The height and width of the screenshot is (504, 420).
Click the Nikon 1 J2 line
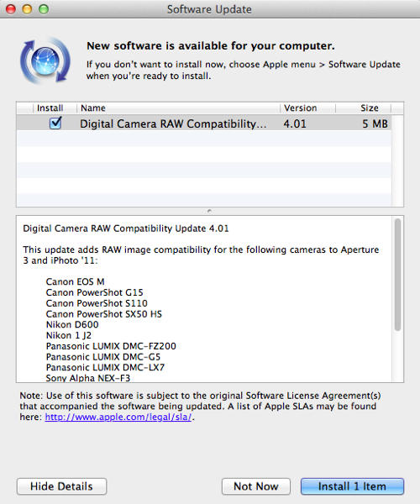pyautogui.click(x=69, y=335)
